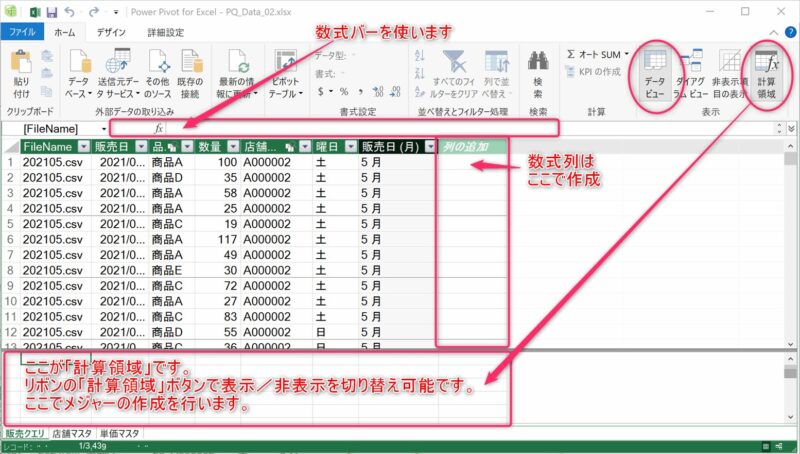Select 日 weekday cell in row 12
Screen dimensions: 800x454
[335, 332]
